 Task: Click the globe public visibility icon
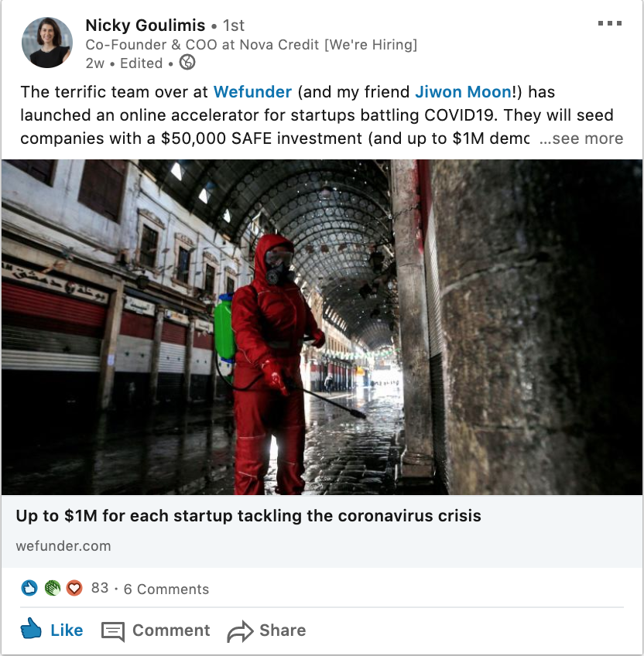pos(187,63)
